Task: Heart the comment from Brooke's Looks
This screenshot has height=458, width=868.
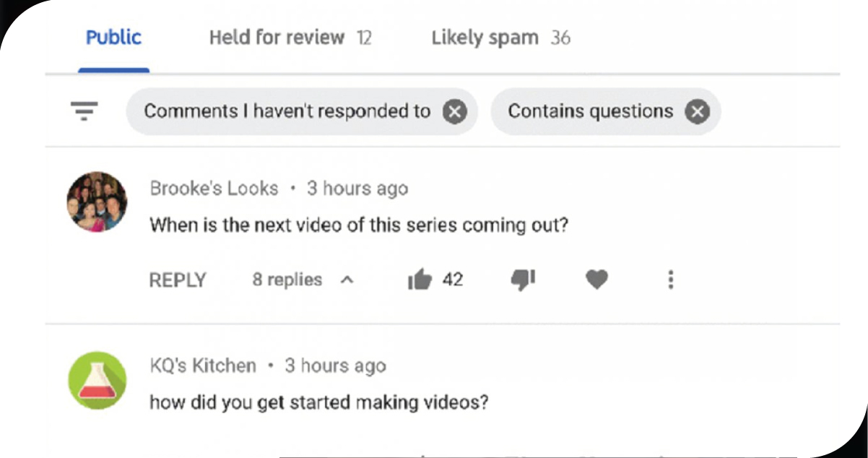Action: 596,280
